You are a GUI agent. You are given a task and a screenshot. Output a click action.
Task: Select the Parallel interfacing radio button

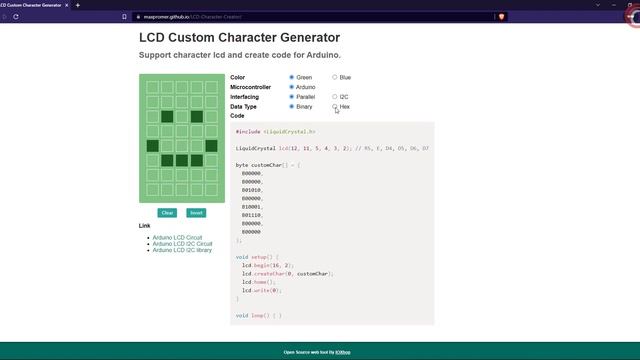click(291, 97)
